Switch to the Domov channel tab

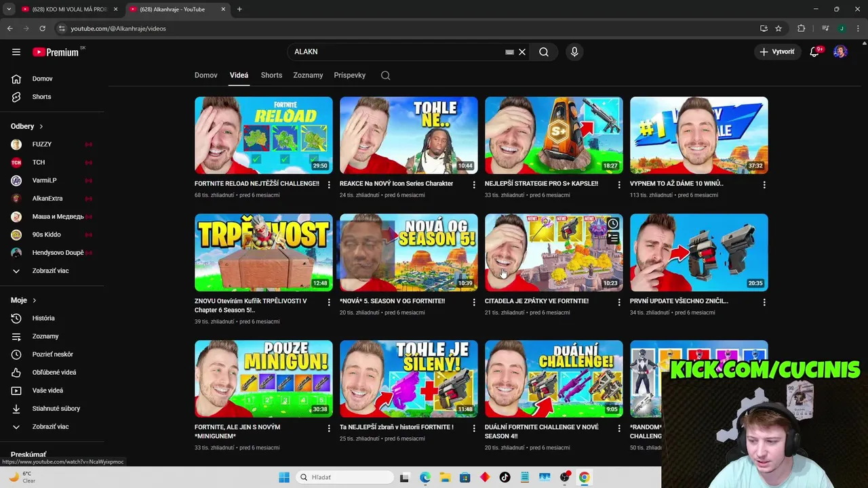206,75
